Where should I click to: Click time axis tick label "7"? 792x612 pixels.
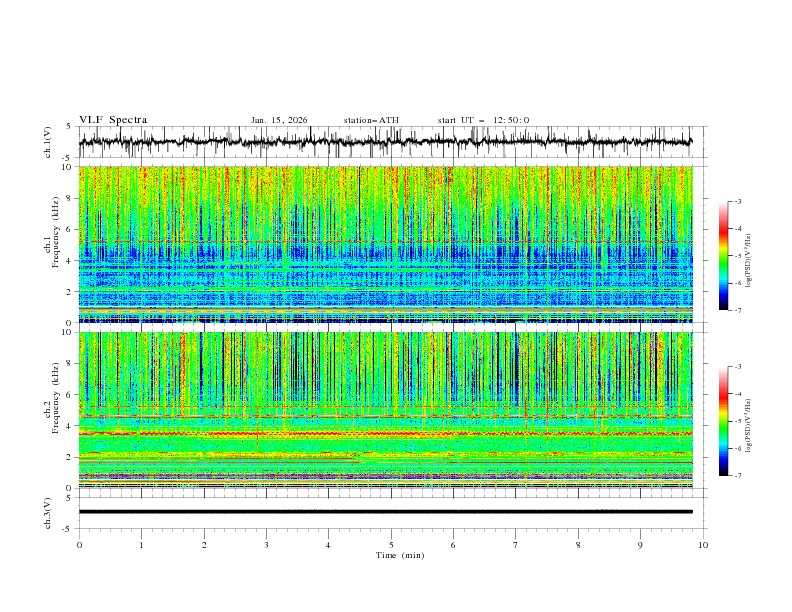point(516,545)
